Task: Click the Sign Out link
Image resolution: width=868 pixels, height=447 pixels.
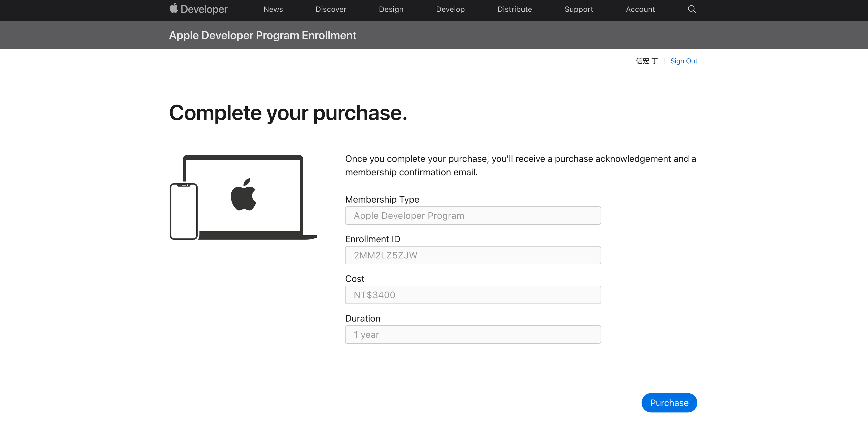Action: click(683, 61)
